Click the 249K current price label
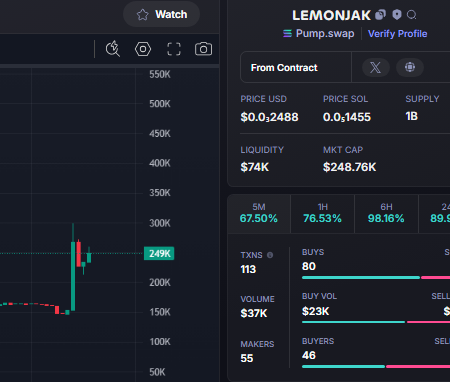This screenshot has width=450, height=382. 159,253
